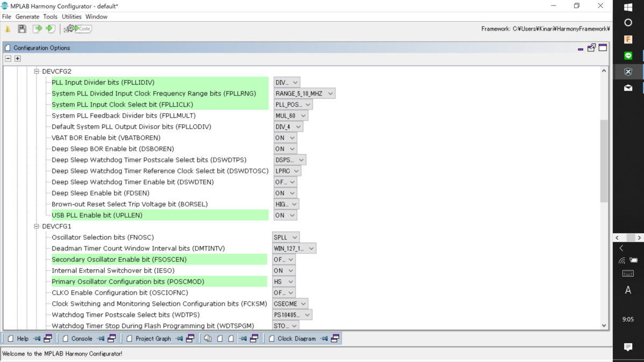The width and height of the screenshot is (644, 362).
Task: Open the Generate menu
Action: click(27, 17)
